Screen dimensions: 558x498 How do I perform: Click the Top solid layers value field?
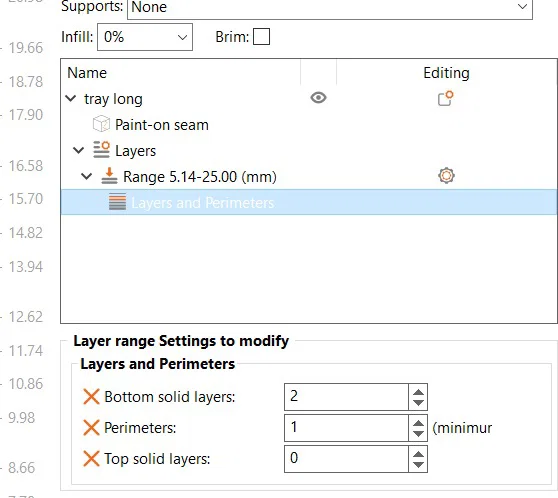point(346,458)
